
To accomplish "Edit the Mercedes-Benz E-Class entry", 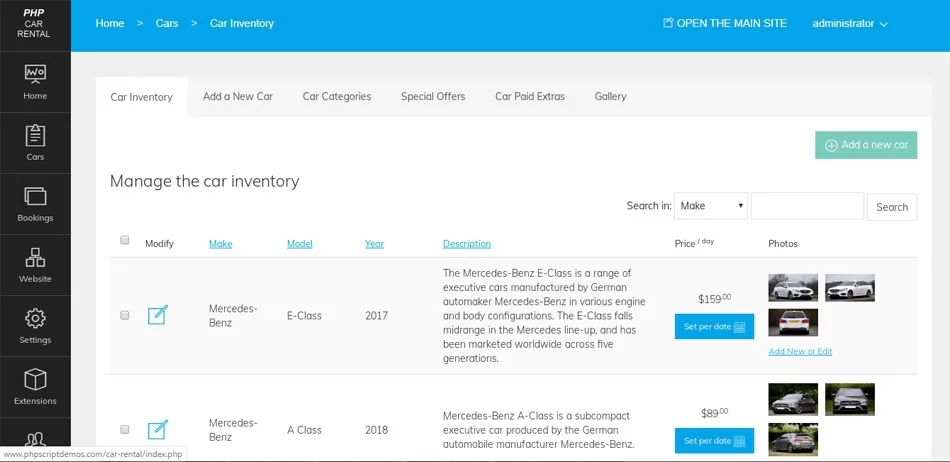I will click(158, 315).
